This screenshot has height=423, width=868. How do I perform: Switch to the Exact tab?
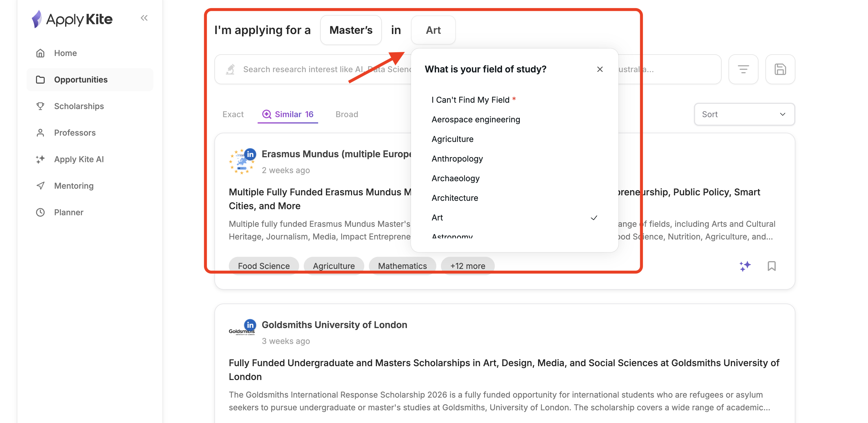click(x=233, y=114)
